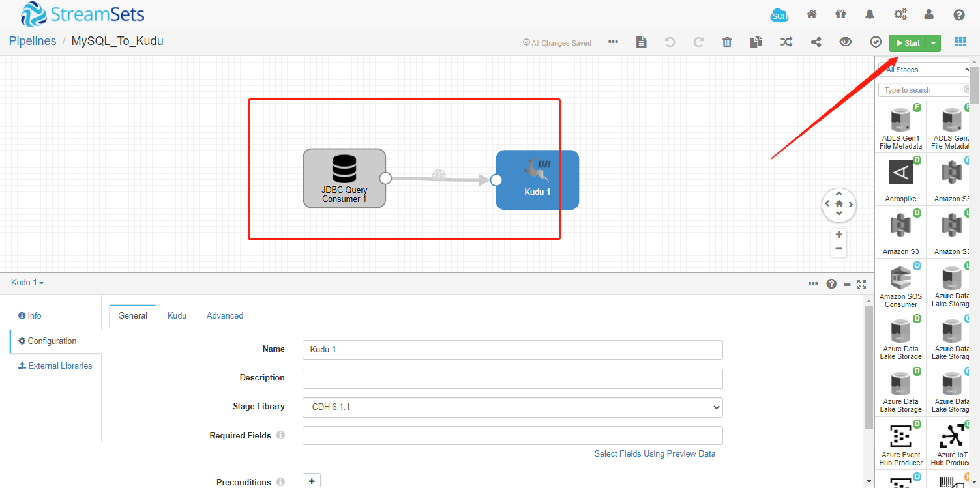Add the Azure Event Hub Producer stage
The image size is (980, 488).
(900, 444)
